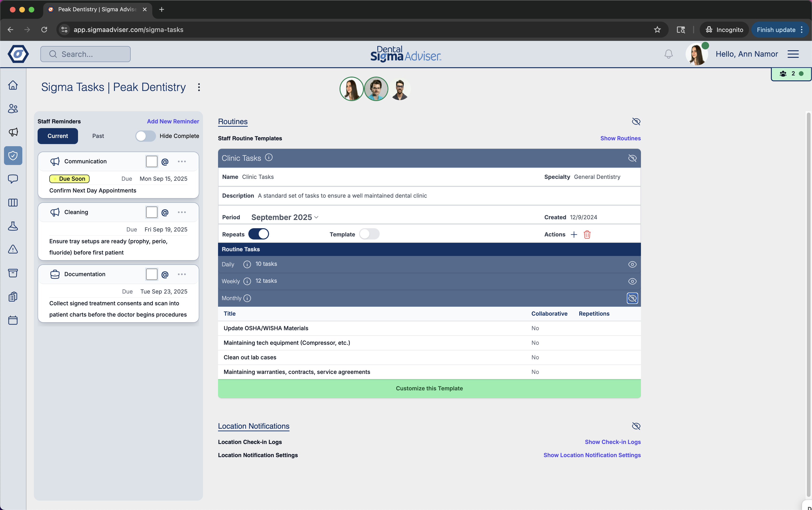Click the info icon beside Clinic Tasks
This screenshot has width=812, height=510.
pos(269,157)
